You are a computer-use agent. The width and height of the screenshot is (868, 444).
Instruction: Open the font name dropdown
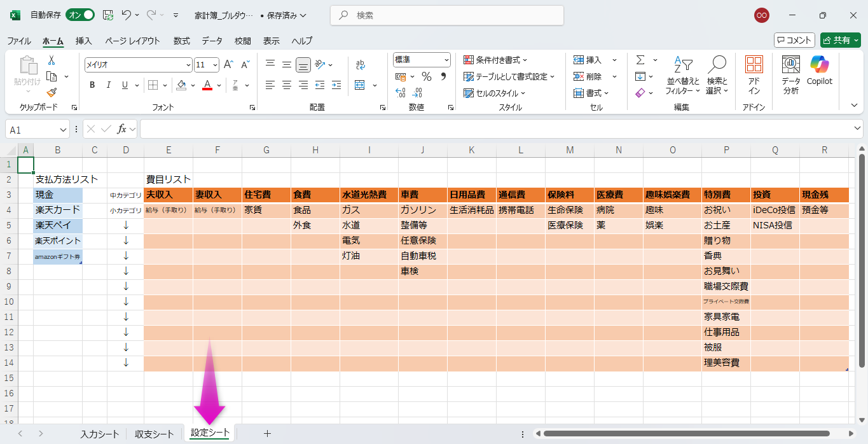188,65
